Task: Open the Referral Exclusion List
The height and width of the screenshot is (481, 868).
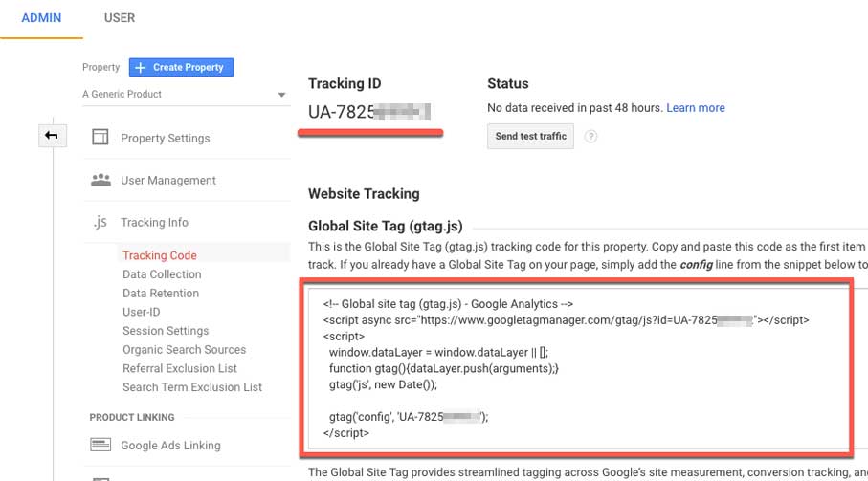Action: click(180, 368)
